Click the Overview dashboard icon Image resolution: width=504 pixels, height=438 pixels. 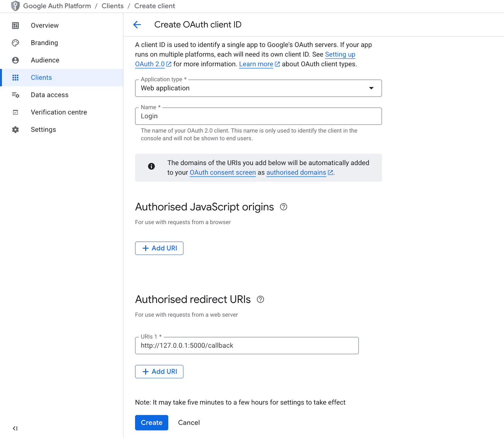(15, 26)
